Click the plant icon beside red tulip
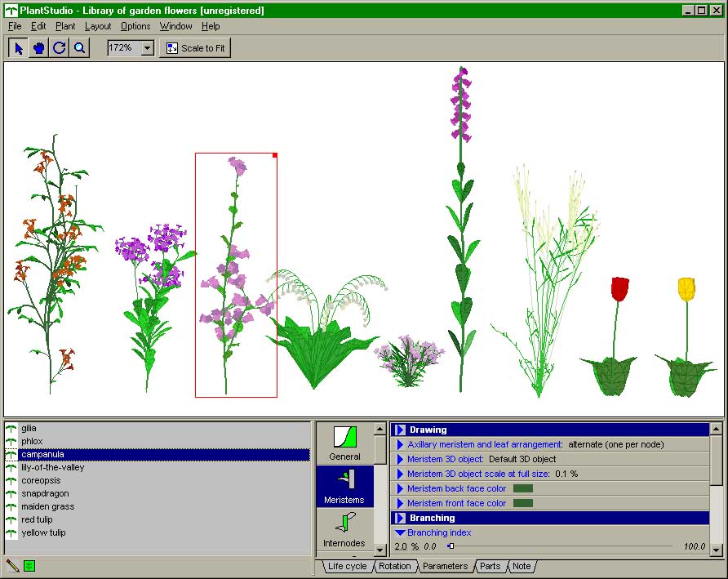 coord(11,519)
